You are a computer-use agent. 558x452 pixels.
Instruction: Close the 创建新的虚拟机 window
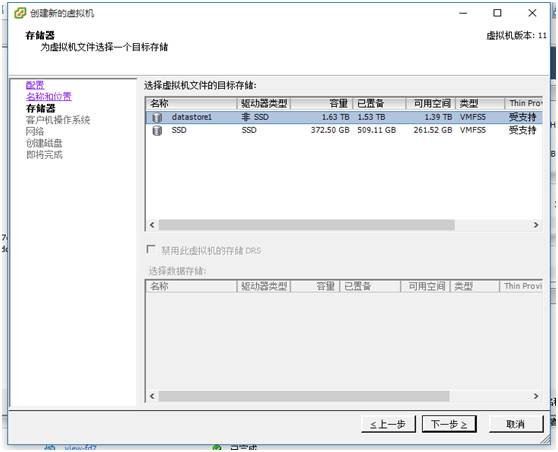[x=532, y=13]
